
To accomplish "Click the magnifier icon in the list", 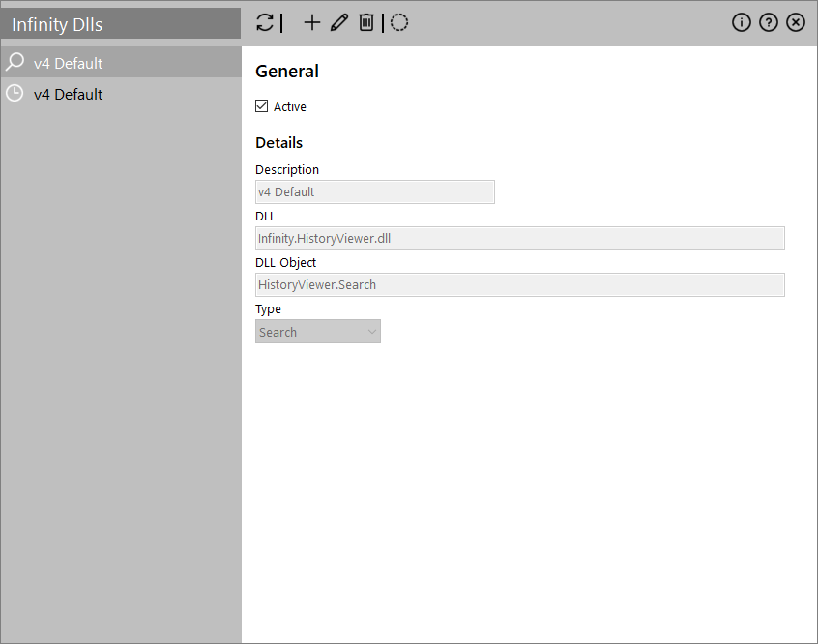I will (x=15, y=62).
